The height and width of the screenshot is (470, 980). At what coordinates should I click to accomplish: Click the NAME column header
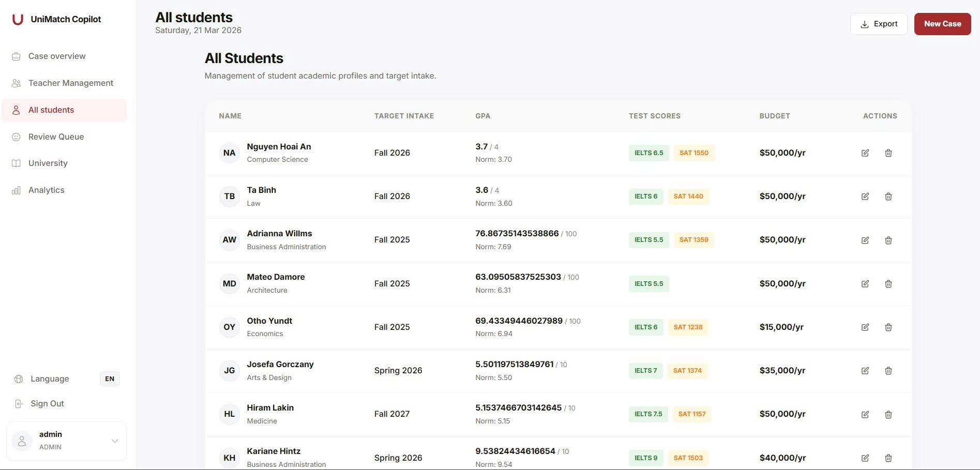(230, 116)
